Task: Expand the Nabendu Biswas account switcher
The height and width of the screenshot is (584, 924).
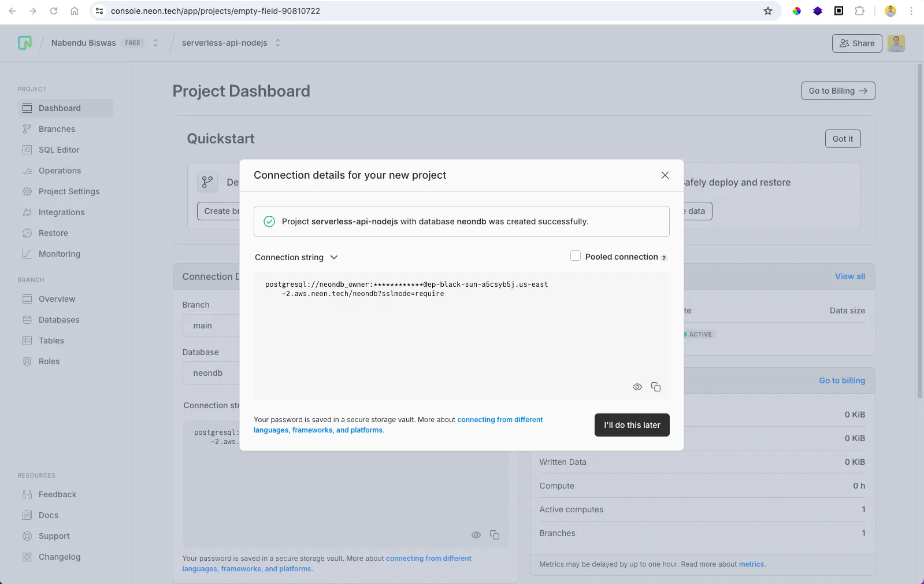Action: tap(155, 43)
